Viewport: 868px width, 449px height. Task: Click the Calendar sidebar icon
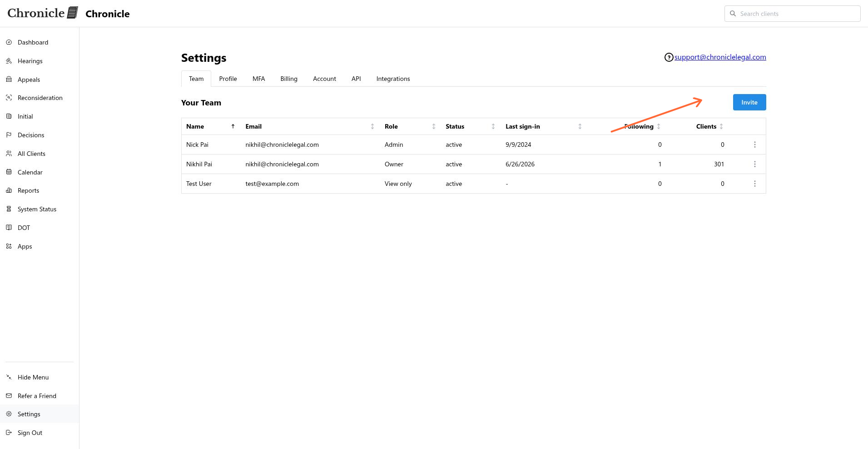coord(9,172)
